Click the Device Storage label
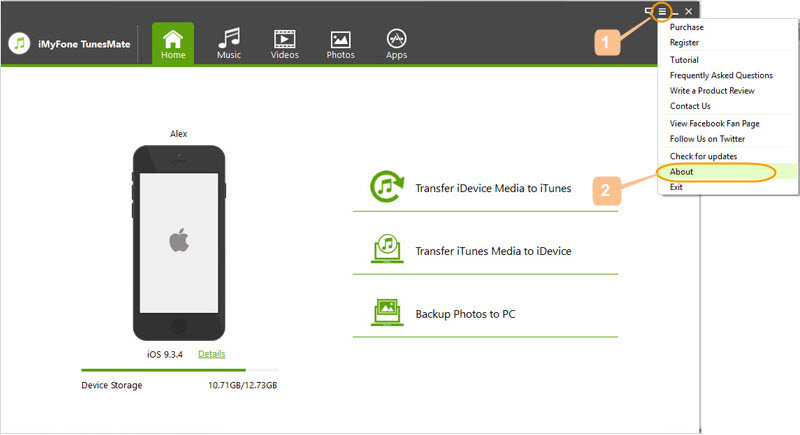Image resolution: width=800 pixels, height=435 pixels. coord(112,385)
